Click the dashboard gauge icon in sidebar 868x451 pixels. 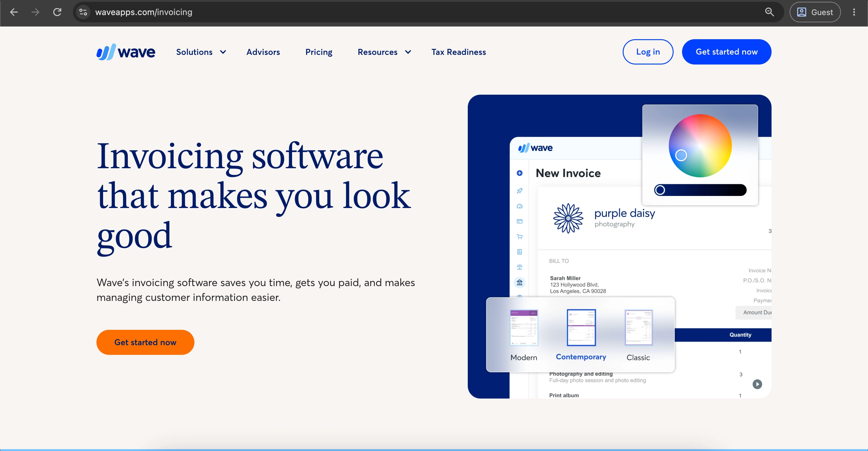click(520, 206)
